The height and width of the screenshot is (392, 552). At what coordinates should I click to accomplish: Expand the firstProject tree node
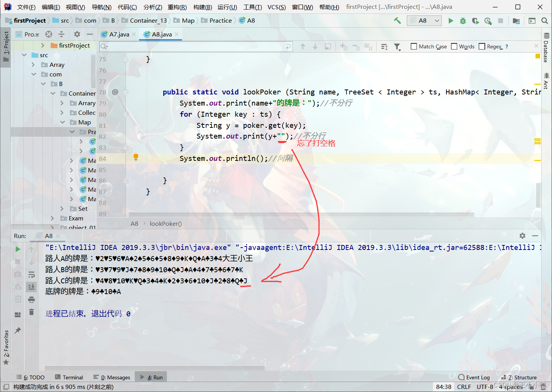click(x=43, y=46)
